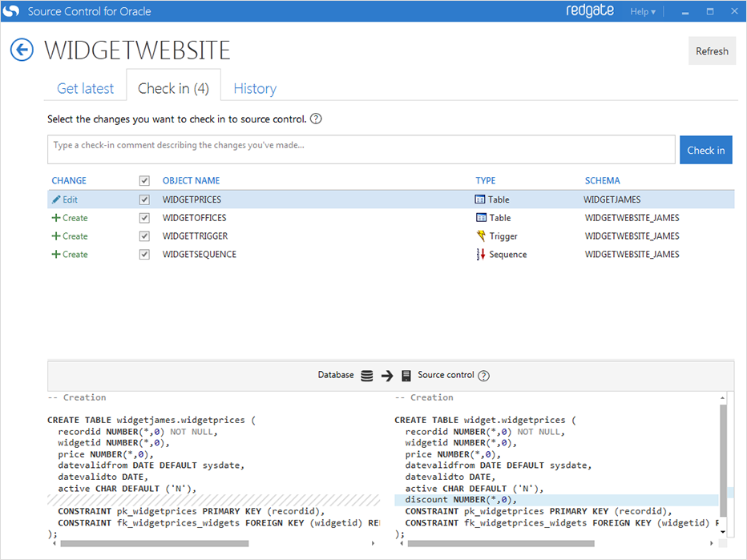
Task: Click the scroll-up arrow in right code pane
Action: pyautogui.click(x=723, y=397)
